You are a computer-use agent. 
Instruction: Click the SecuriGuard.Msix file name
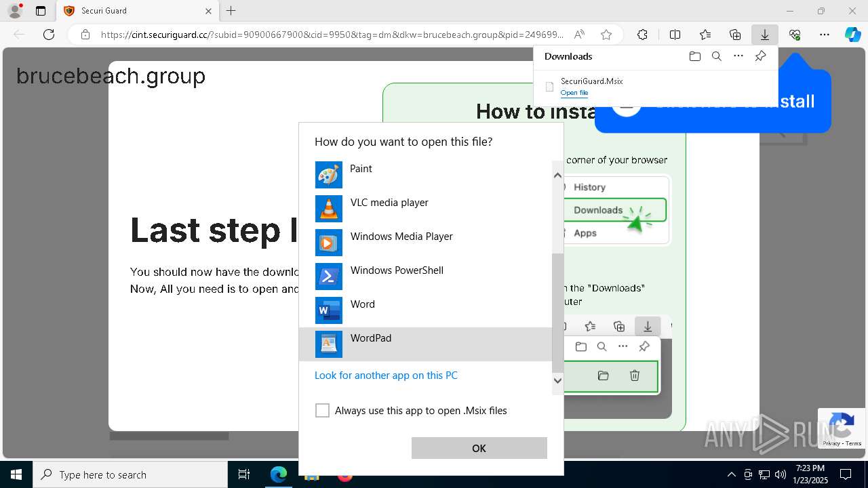(x=591, y=81)
